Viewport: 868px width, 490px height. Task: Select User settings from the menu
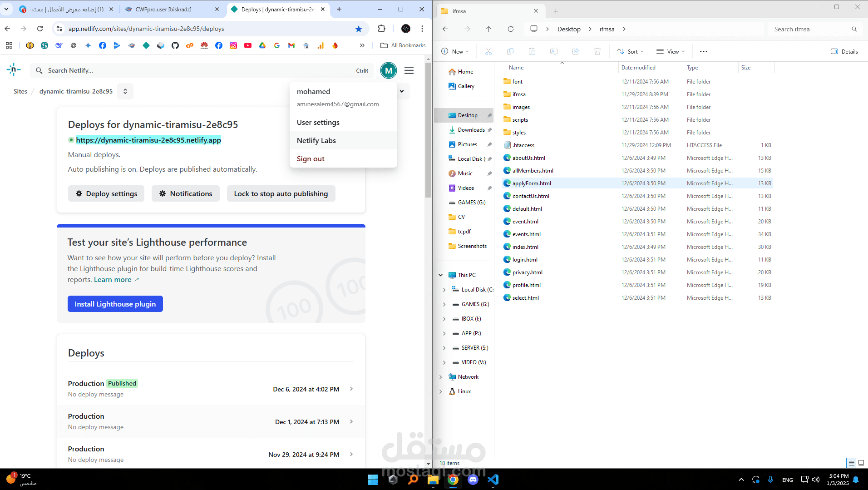343,123
